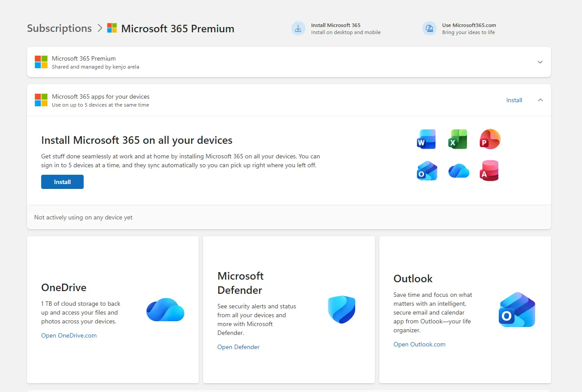Viewport: 582px width, 392px height.
Task: Click the Outlook icon in the app grid
Action: pyautogui.click(x=427, y=171)
